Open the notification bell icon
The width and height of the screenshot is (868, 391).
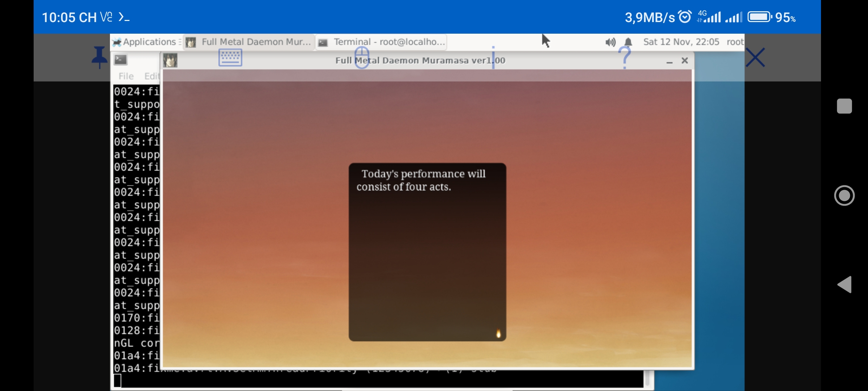click(x=627, y=42)
